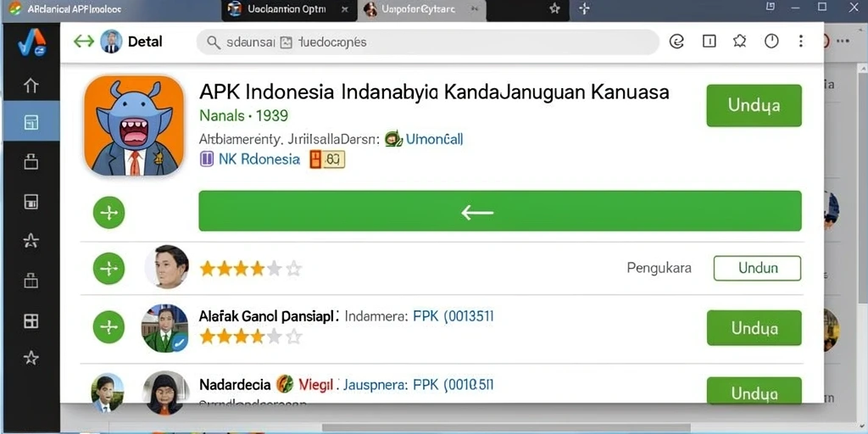Click the hooded figure avatar beside Nadardecia
This screenshot has width=868, height=434.
165,392
